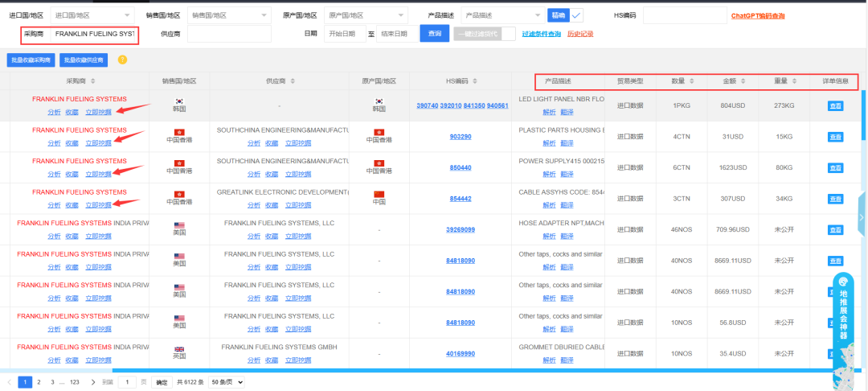Viewport: 868px width, 391px height.
Task: Click 立即挖掘 for the 韩国 purchaser row
Action: click(98, 112)
